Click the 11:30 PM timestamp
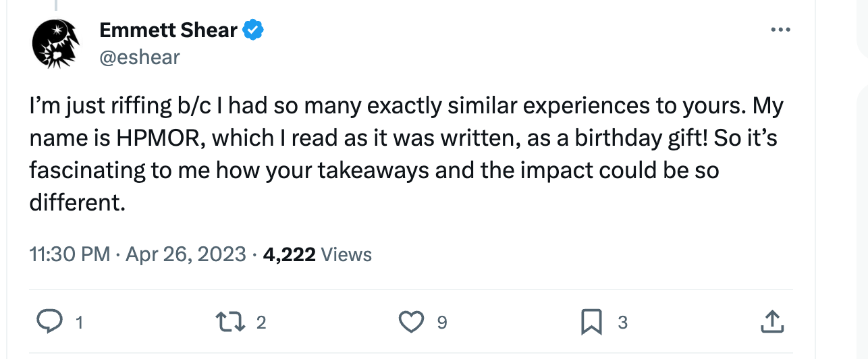This screenshot has width=868, height=359. coord(69,254)
